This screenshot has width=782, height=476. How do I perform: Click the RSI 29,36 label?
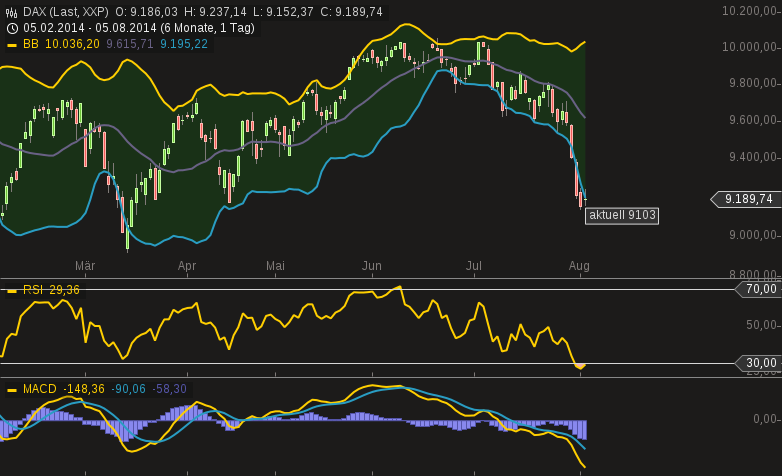51,290
